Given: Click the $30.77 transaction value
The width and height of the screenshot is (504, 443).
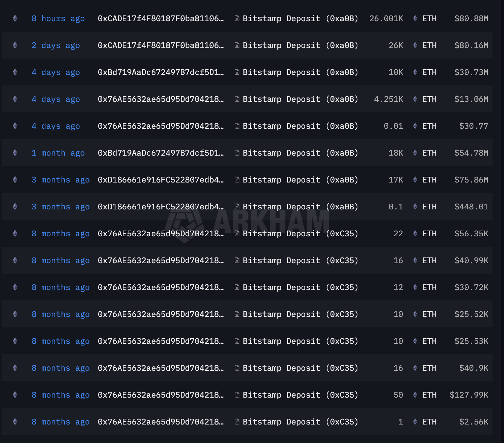Looking at the screenshot, I should pos(474,126).
